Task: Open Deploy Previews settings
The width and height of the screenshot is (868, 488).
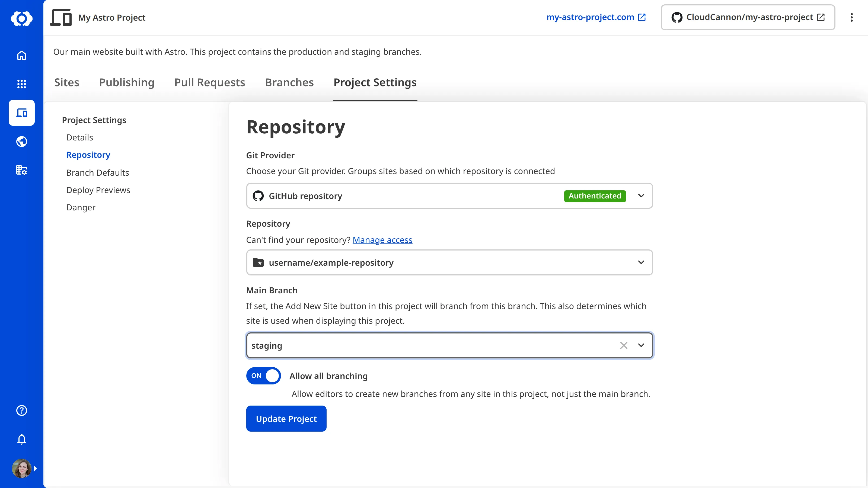Action: pyautogui.click(x=98, y=190)
